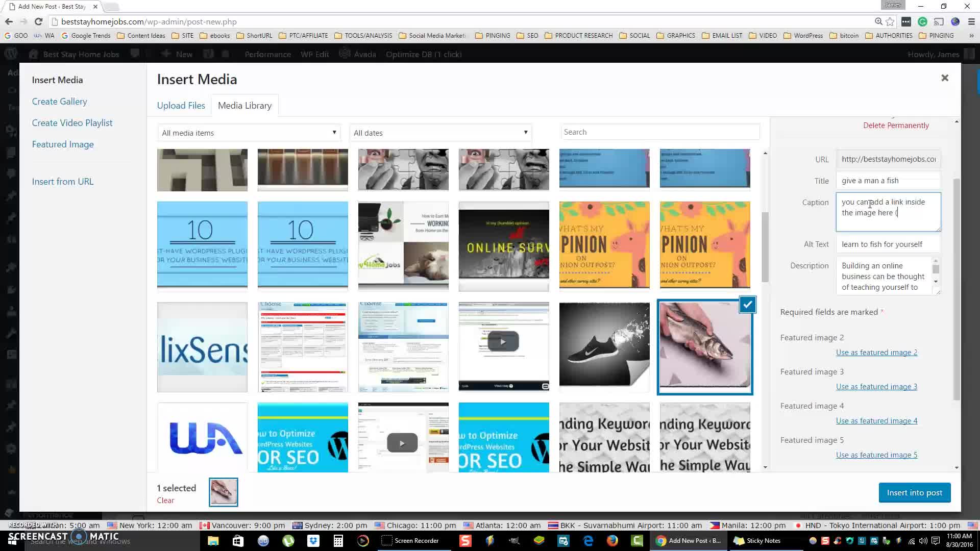Open Microsoft Edge from taskbar

(588, 541)
